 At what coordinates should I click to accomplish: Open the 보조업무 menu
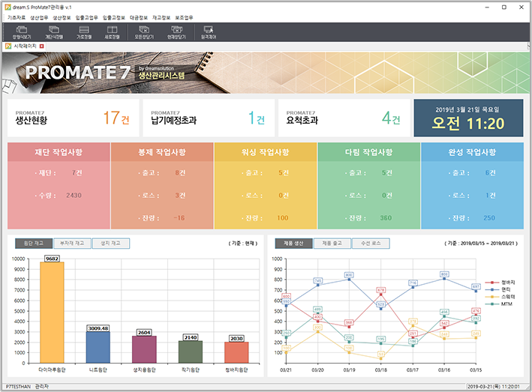tap(185, 18)
